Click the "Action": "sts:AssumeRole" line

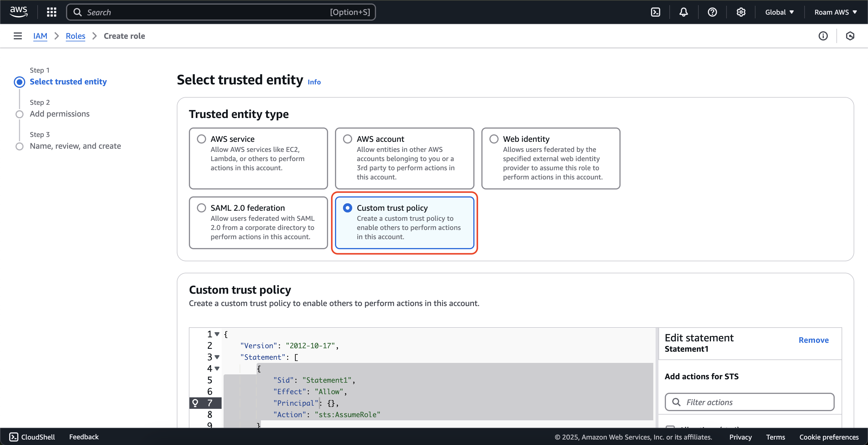tap(327, 414)
